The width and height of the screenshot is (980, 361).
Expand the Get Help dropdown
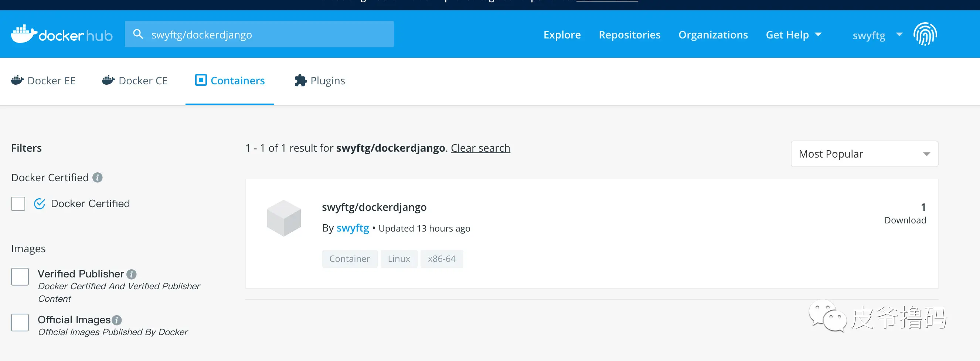pos(794,35)
